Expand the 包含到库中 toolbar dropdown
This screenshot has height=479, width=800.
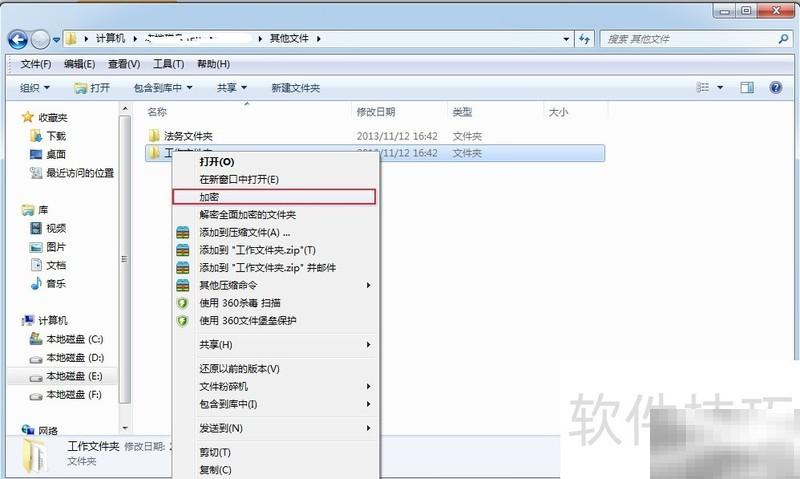tap(163, 88)
